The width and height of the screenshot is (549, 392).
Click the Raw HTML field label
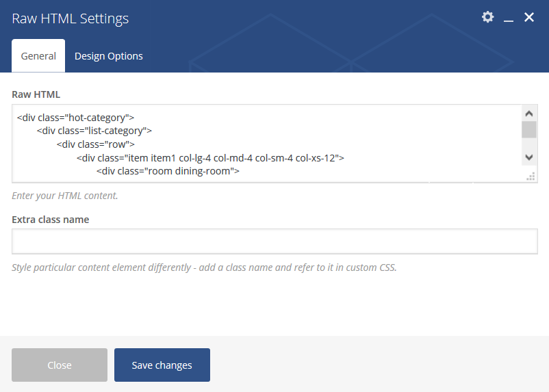point(36,94)
